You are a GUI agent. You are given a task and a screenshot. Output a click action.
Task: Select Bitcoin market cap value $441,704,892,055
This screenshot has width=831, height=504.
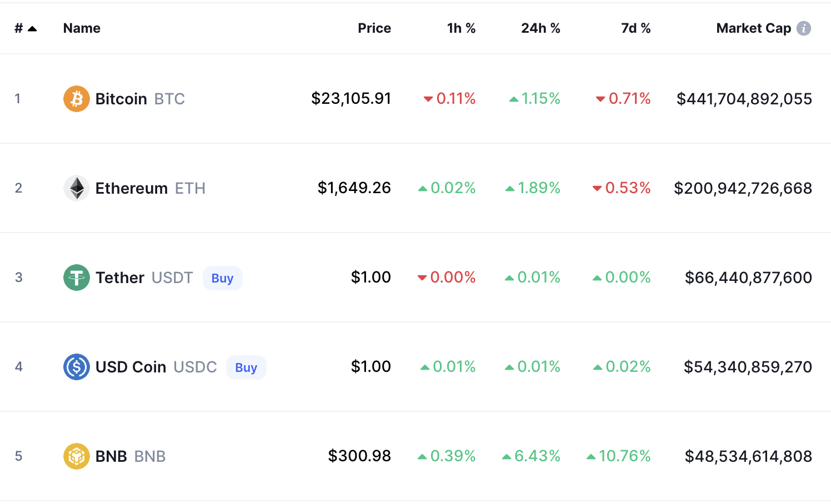click(x=744, y=99)
